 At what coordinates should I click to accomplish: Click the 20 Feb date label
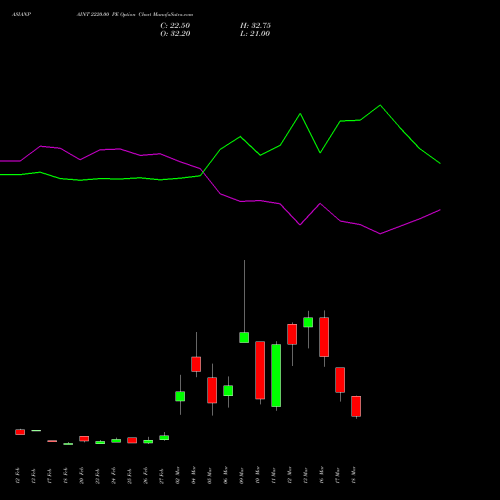coord(82,475)
